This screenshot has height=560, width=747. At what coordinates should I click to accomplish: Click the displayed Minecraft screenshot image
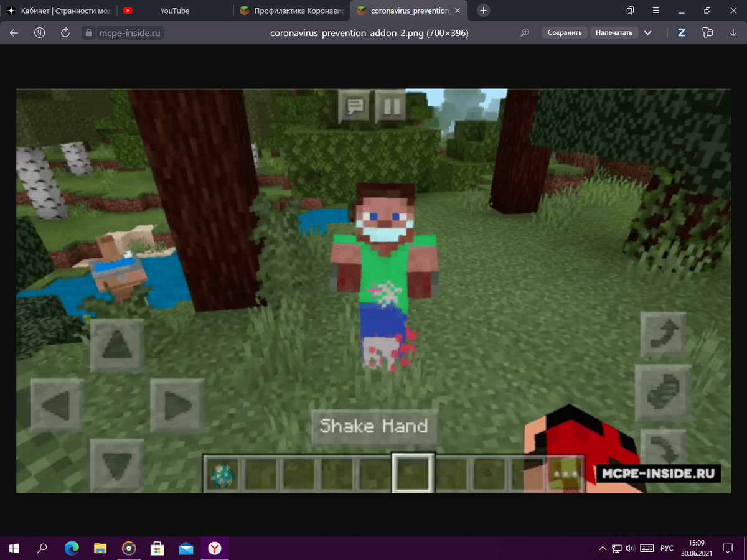pyautogui.click(x=374, y=291)
